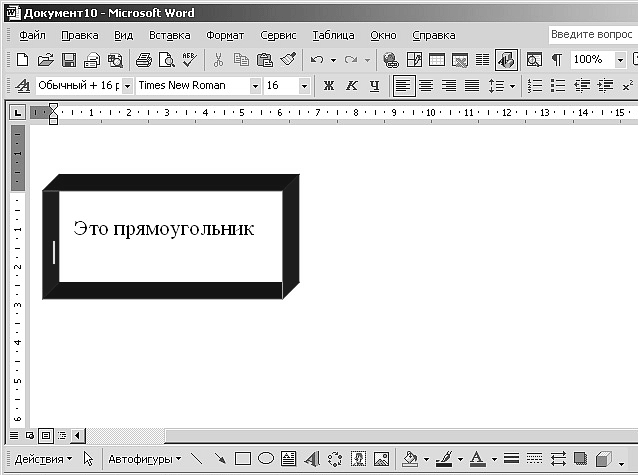Select the Line drawing tool
Screen dimensions: 638x475
pyautogui.click(x=197, y=459)
